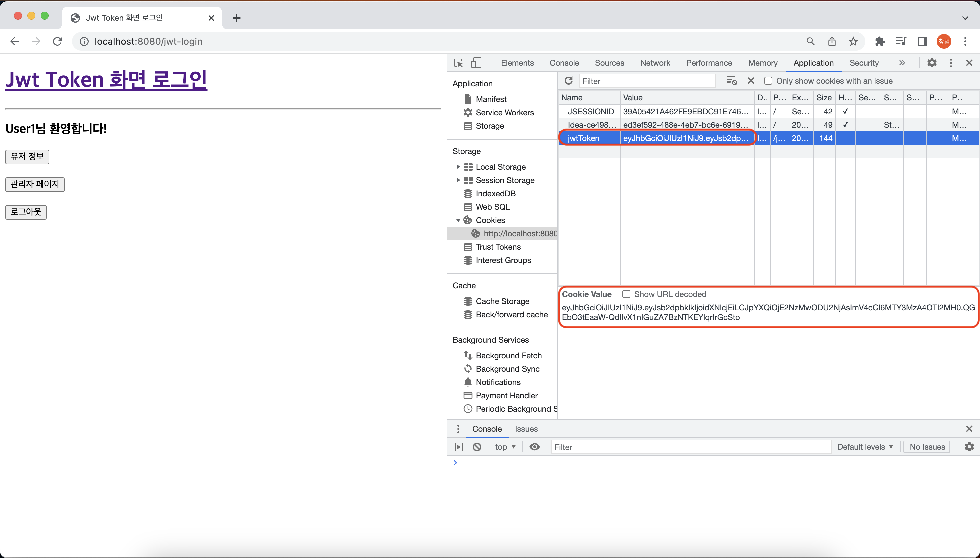Click the inspect element picker icon

tap(458, 63)
